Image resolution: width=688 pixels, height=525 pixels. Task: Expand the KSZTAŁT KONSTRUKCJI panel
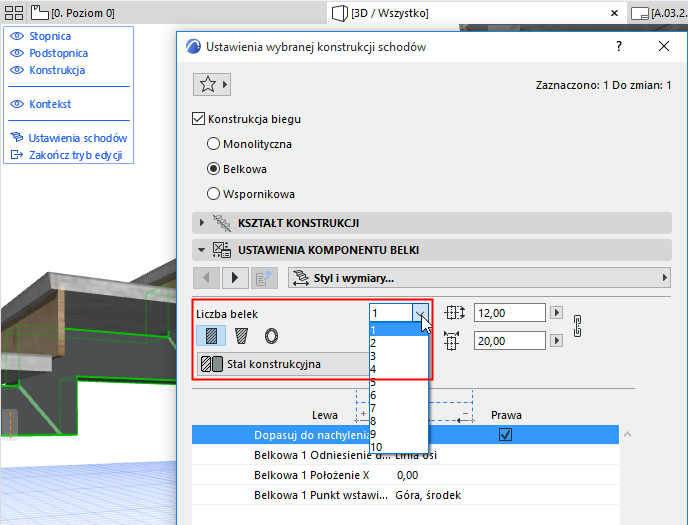432,223
